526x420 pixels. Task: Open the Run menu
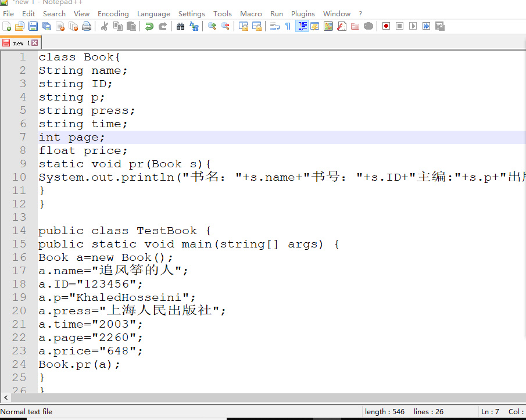point(277,14)
